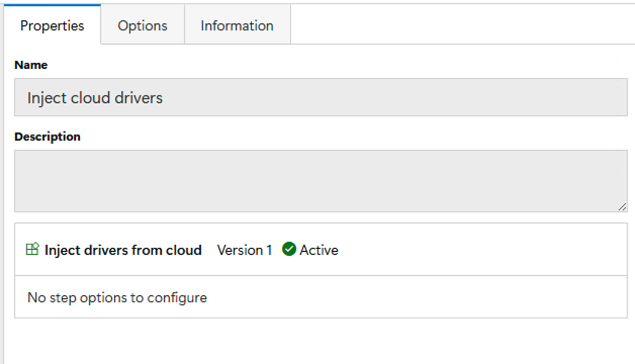Click the blank tab strip beside Information

tap(463, 24)
